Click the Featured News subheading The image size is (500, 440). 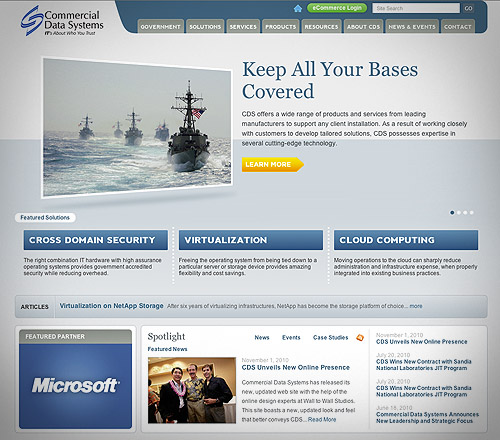click(167, 349)
